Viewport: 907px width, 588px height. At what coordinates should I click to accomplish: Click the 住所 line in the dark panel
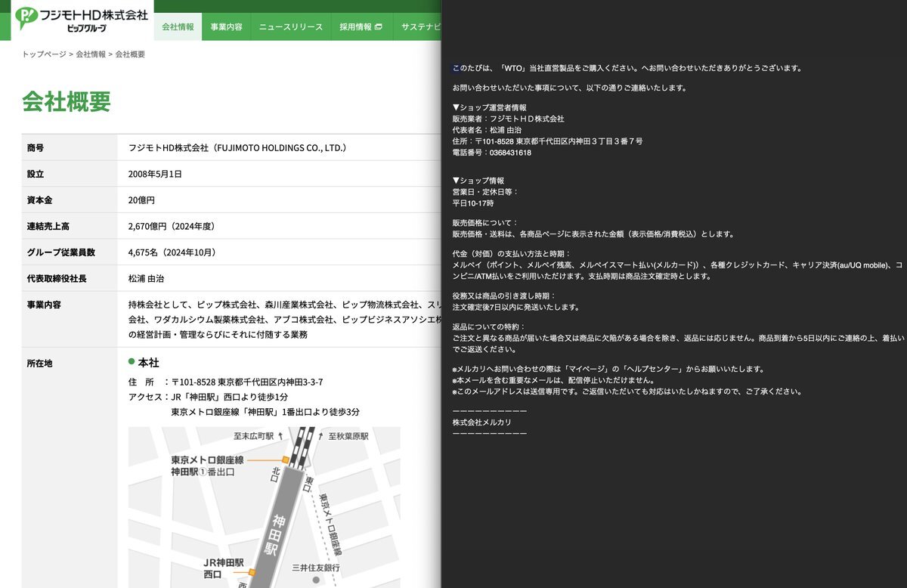pyautogui.click(x=547, y=141)
